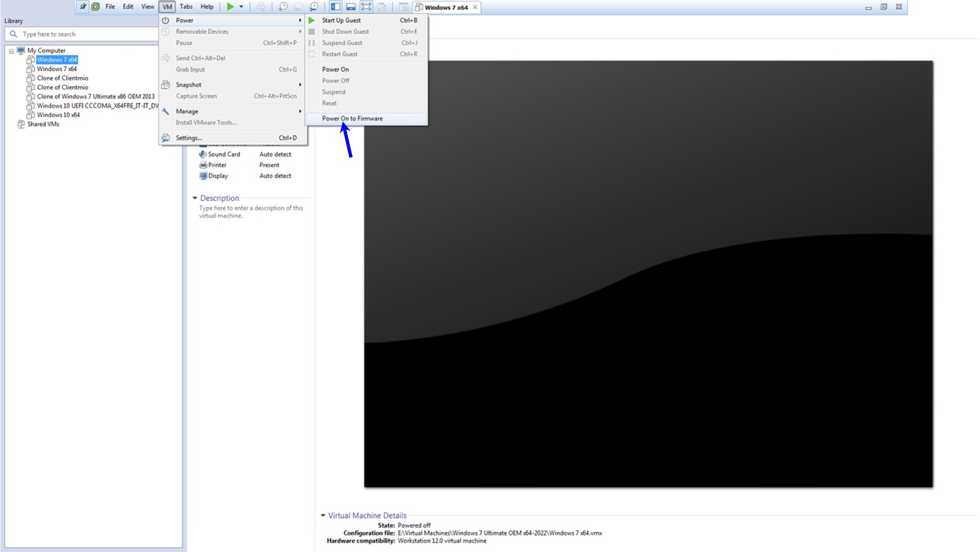Click the pin icon at toolbar left
Viewport: 980px width, 552px height.
click(83, 7)
